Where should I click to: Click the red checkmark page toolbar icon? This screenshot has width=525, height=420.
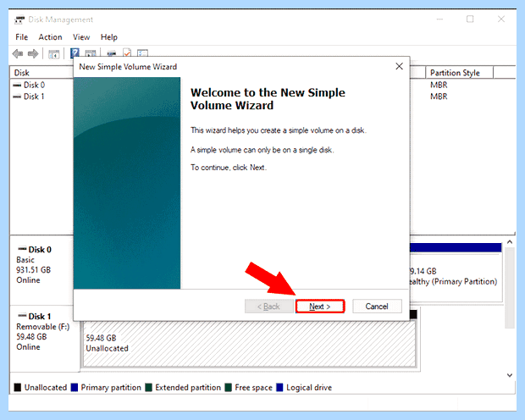pos(127,52)
